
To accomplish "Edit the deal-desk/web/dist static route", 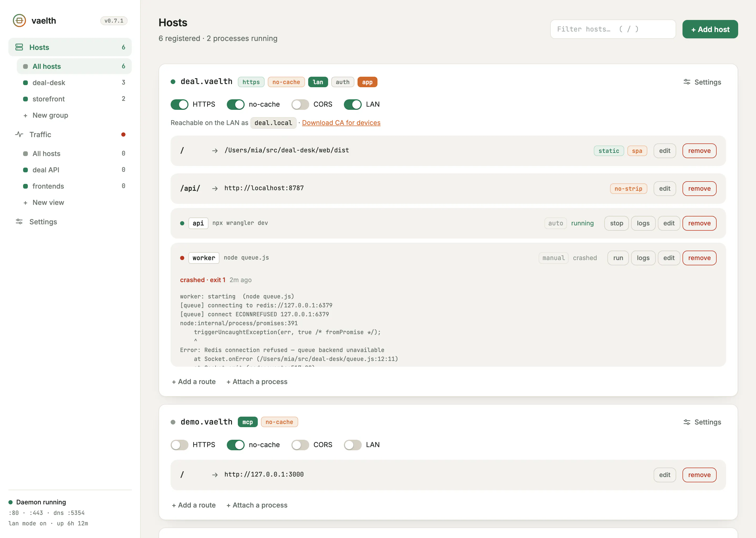I will click(x=664, y=151).
